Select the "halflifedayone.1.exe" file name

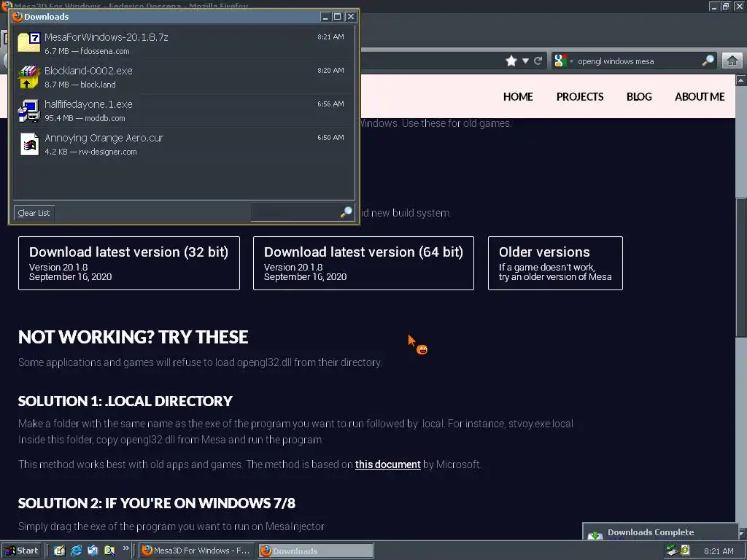click(88, 104)
